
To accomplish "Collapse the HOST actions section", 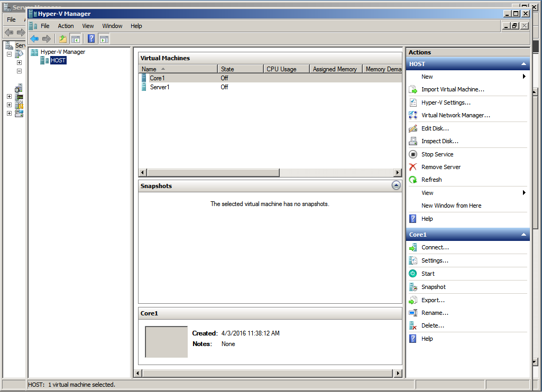I will point(523,64).
